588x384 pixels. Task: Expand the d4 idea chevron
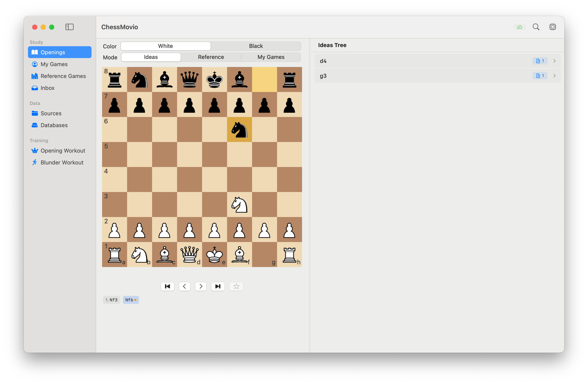554,61
